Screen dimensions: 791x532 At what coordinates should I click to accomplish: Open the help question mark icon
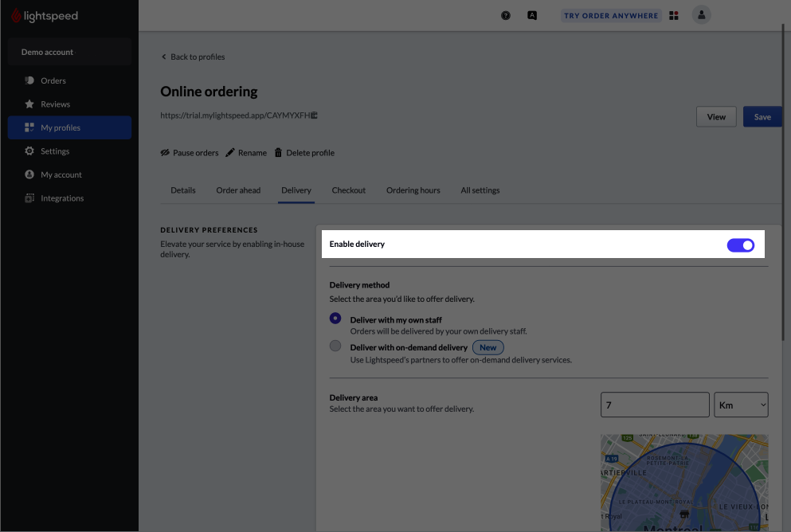pyautogui.click(x=506, y=16)
